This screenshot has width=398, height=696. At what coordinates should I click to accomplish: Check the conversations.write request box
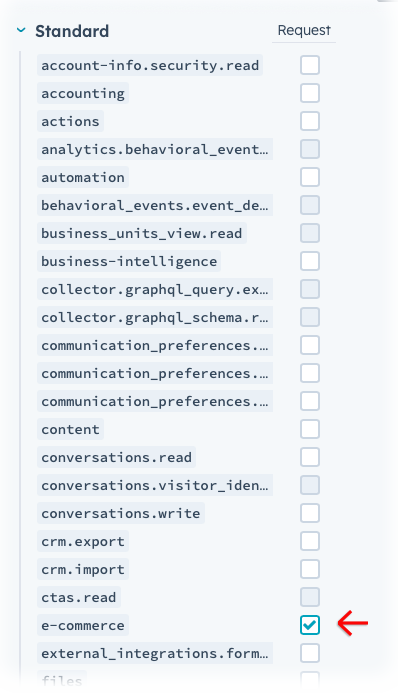(x=310, y=513)
